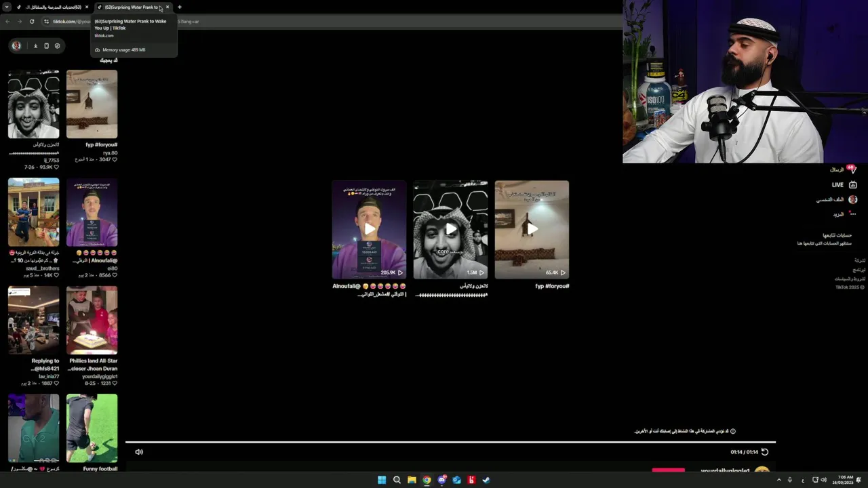Open Windows taskbar search
Viewport: 868px width, 488px height.
(397, 480)
